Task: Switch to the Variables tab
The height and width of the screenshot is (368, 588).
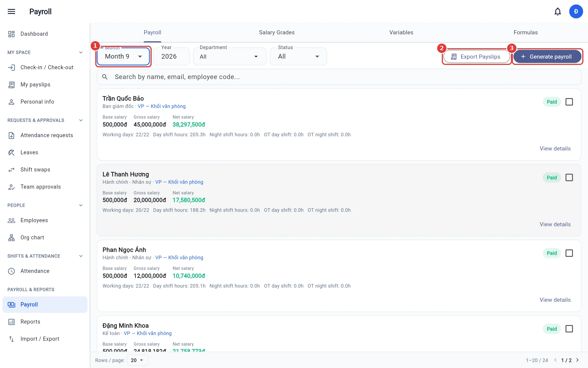Action: click(x=401, y=32)
